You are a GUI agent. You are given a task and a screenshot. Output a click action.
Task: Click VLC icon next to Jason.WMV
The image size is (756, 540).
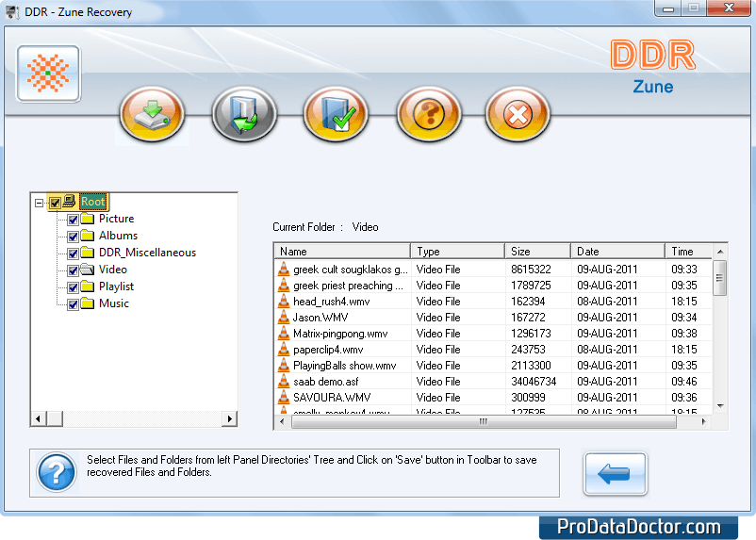tap(284, 318)
